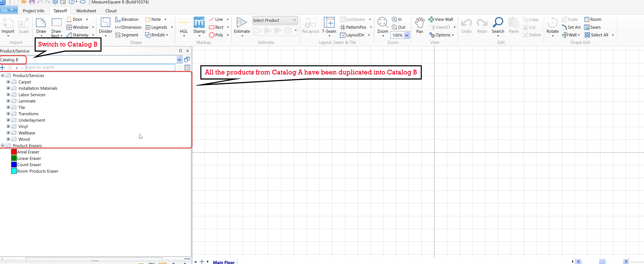
Task: Activate the Pan hand tool
Action: (x=419, y=23)
